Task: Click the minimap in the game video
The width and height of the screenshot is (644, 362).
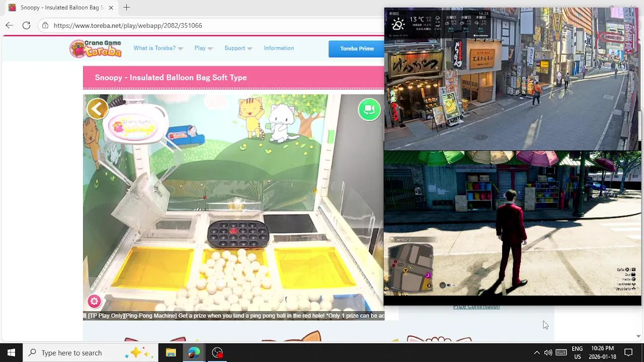Action: pos(411,267)
